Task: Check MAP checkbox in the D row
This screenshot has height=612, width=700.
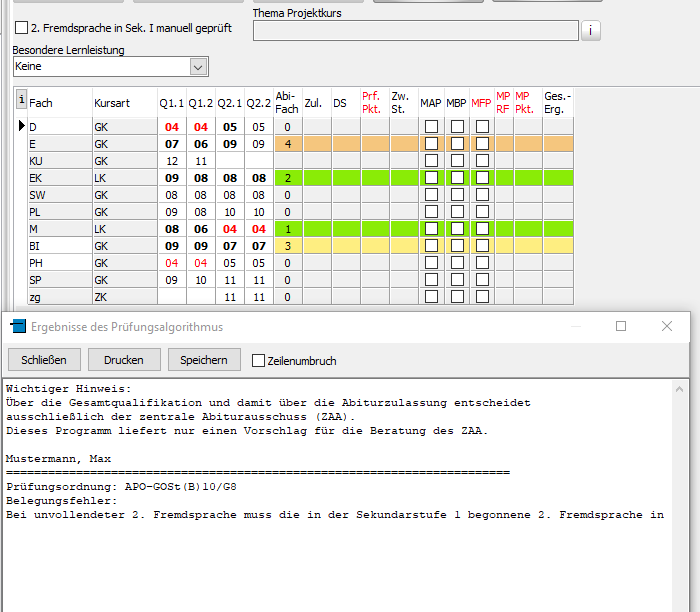Action: pyautogui.click(x=431, y=127)
